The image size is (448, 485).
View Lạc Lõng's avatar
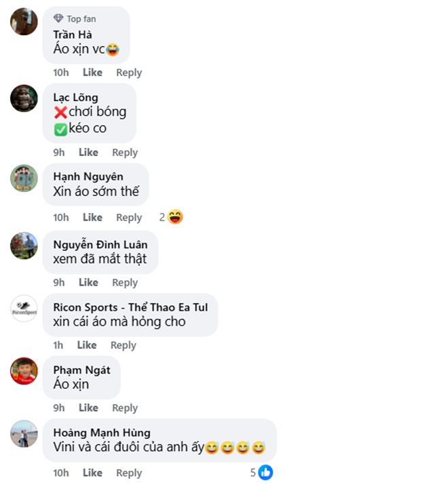coord(24,98)
